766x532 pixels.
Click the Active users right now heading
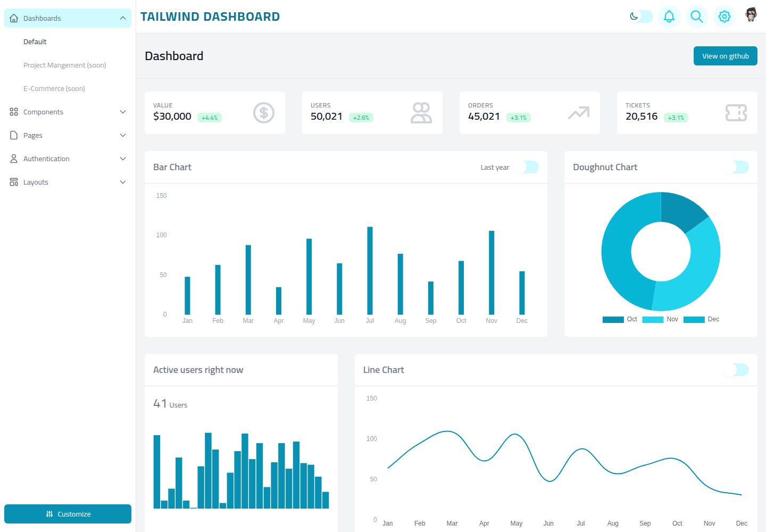198,370
